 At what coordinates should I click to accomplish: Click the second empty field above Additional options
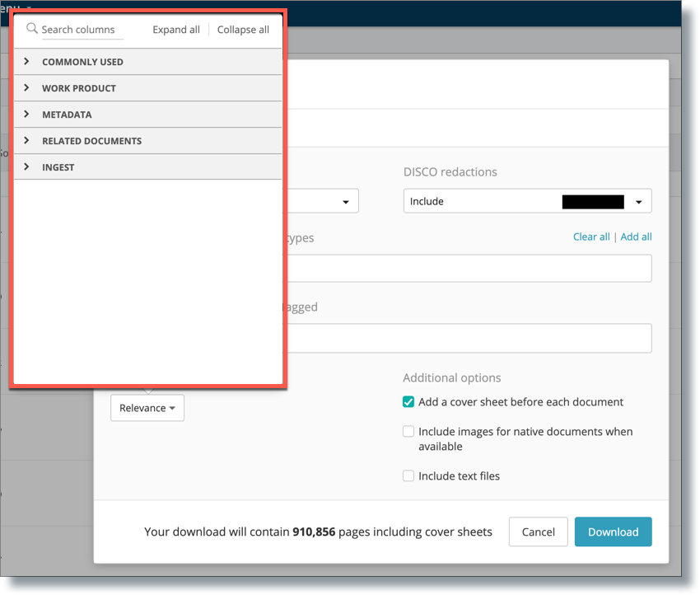coord(469,338)
